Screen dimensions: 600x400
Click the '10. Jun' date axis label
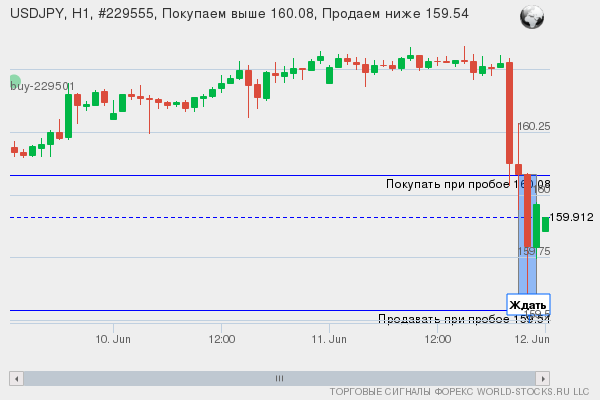pos(113,339)
